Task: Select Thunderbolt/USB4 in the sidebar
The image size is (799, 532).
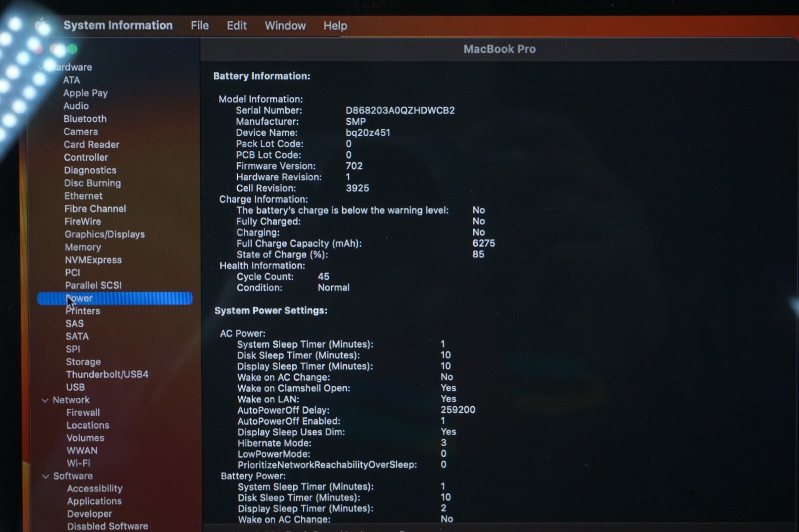Action: pos(107,374)
